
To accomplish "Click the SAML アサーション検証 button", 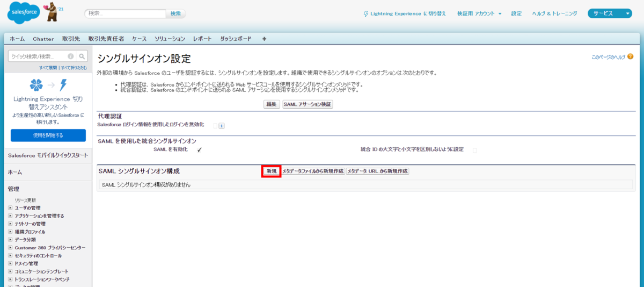I will [x=308, y=104].
